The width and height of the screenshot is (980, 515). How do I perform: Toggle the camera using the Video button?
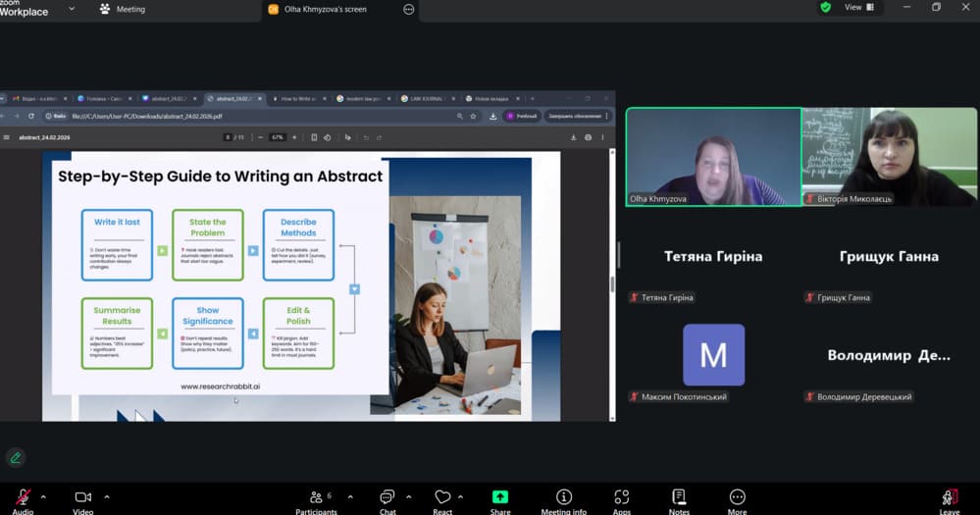pos(82,498)
